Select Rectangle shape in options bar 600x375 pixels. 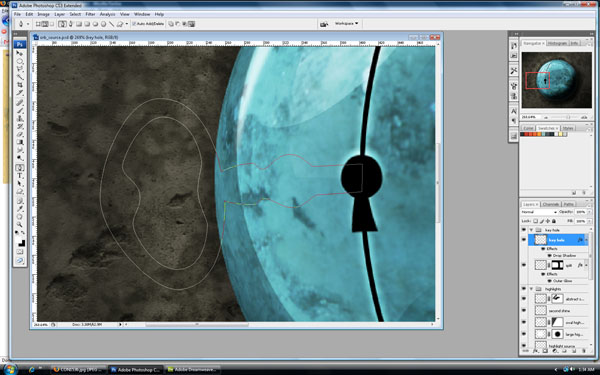click(x=79, y=24)
